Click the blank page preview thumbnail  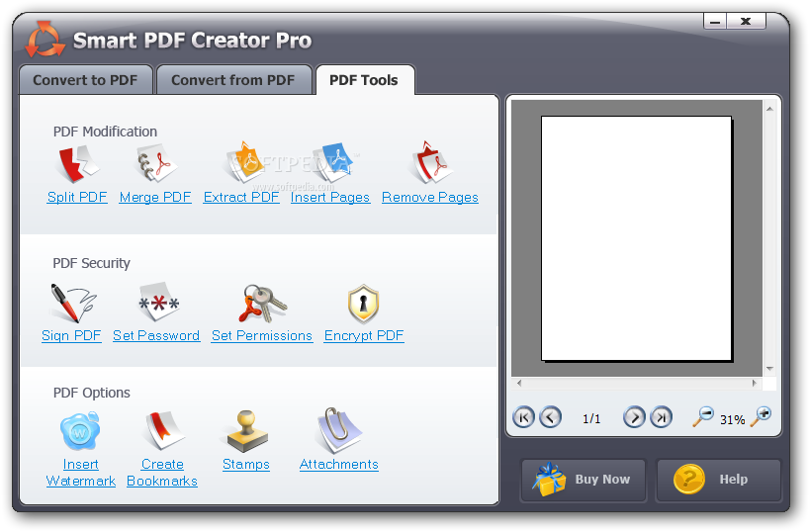pos(637,238)
